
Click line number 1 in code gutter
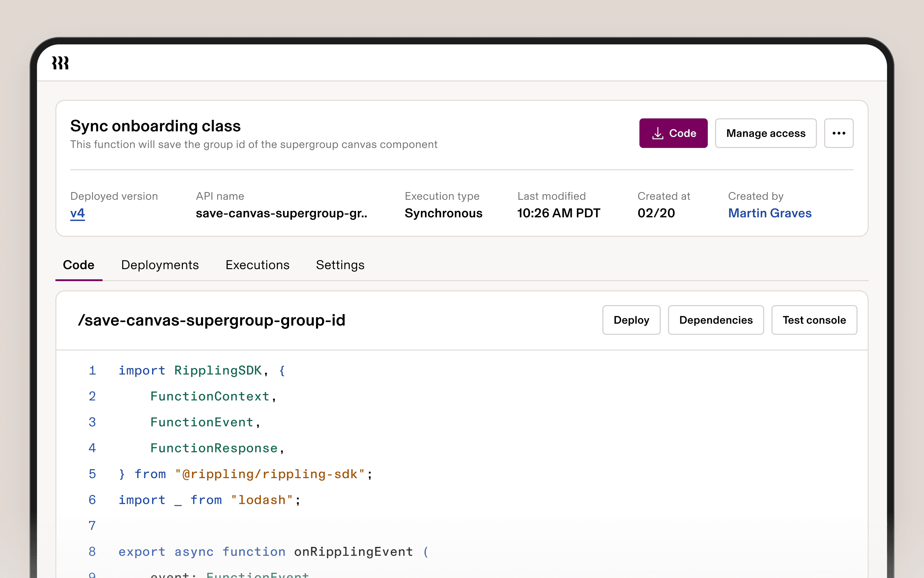[x=92, y=371]
